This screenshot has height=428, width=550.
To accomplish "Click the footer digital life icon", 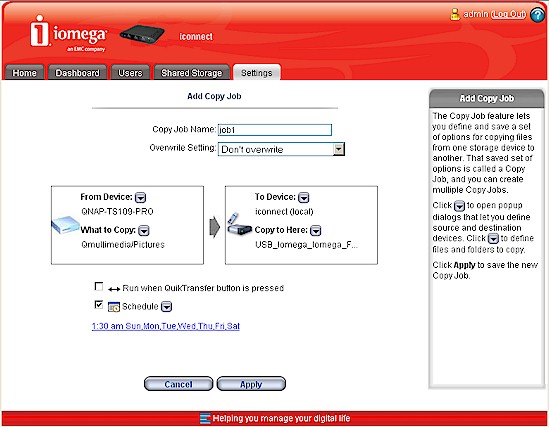I will (205, 418).
